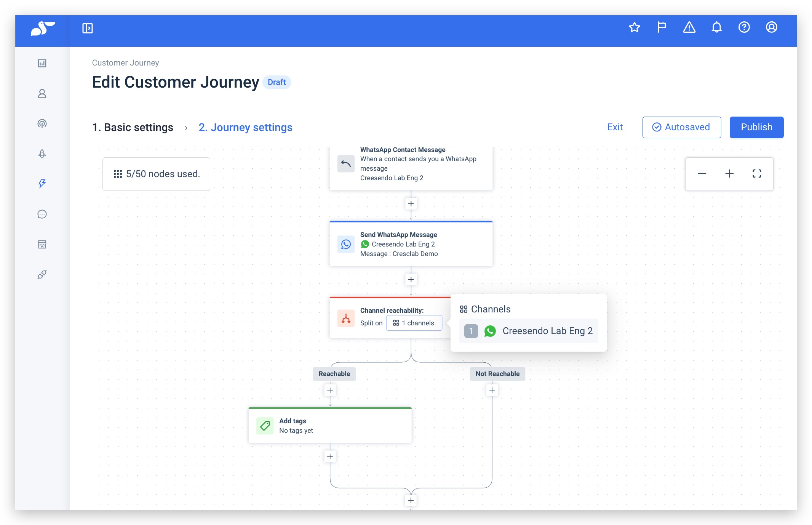The width and height of the screenshot is (812, 525).
Task: Click reply arrow icon on trigger node
Action: coord(346,164)
